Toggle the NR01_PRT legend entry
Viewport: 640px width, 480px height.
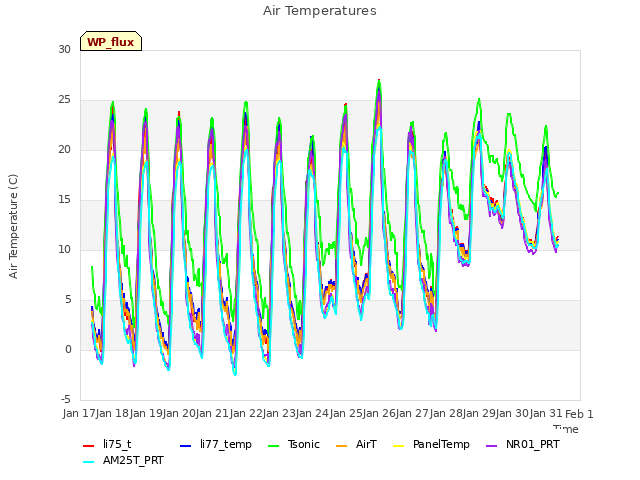pyautogui.click(x=523, y=444)
